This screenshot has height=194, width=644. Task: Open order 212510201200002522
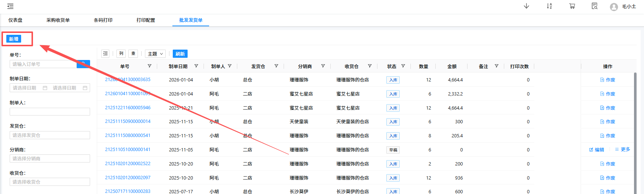(128, 164)
